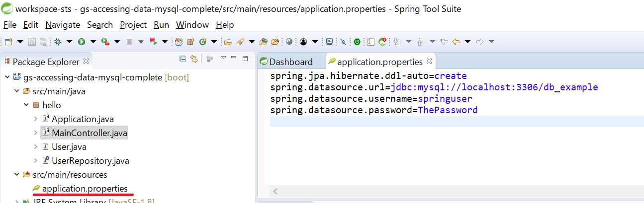Click the Skip All Breakpoints icon

tap(343, 42)
